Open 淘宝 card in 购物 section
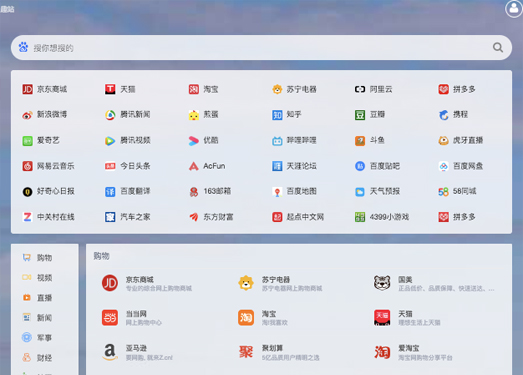 click(263, 318)
